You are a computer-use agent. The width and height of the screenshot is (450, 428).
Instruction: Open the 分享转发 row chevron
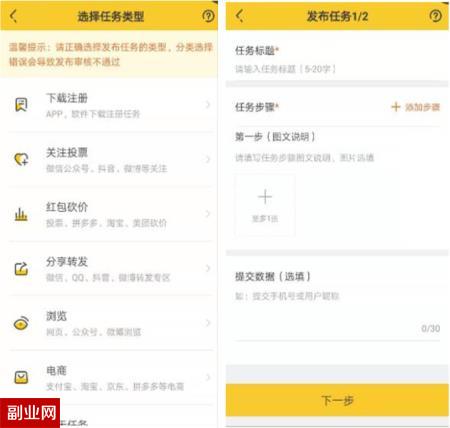[208, 268]
